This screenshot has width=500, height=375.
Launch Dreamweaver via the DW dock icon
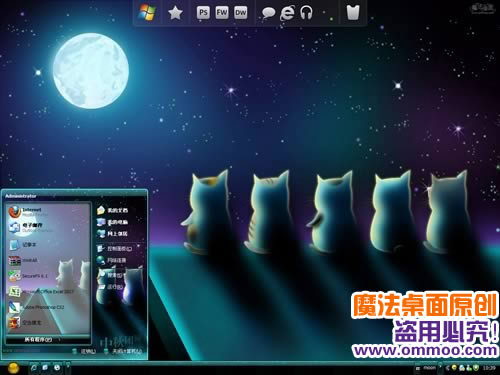click(x=240, y=13)
